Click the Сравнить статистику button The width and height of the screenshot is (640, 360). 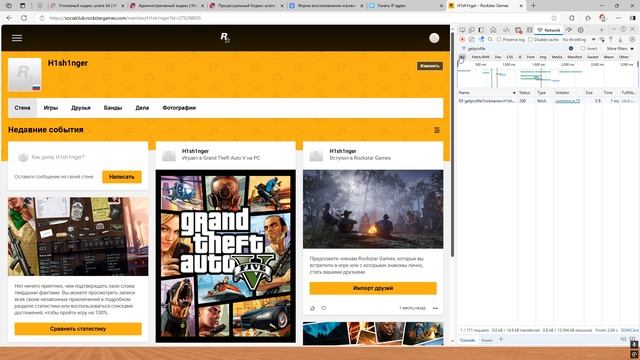[x=78, y=329]
